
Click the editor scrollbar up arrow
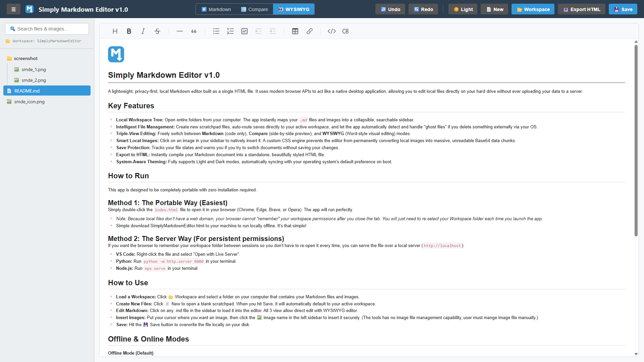coord(636,42)
